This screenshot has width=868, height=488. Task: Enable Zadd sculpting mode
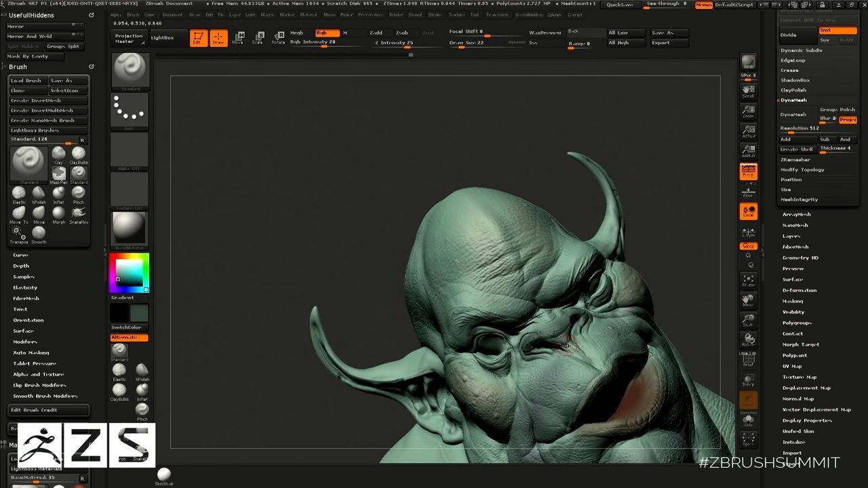(x=376, y=32)
